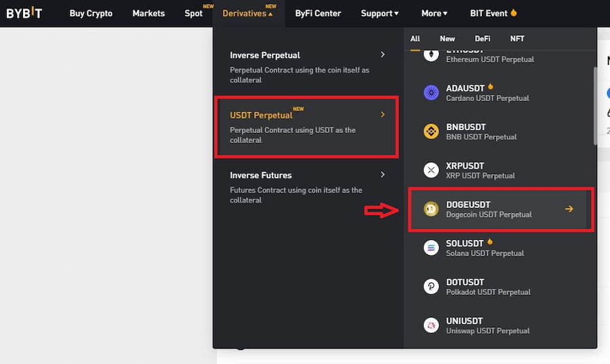Click the Ethereum coin icon
610x364 pixels.
click(431, 54)
